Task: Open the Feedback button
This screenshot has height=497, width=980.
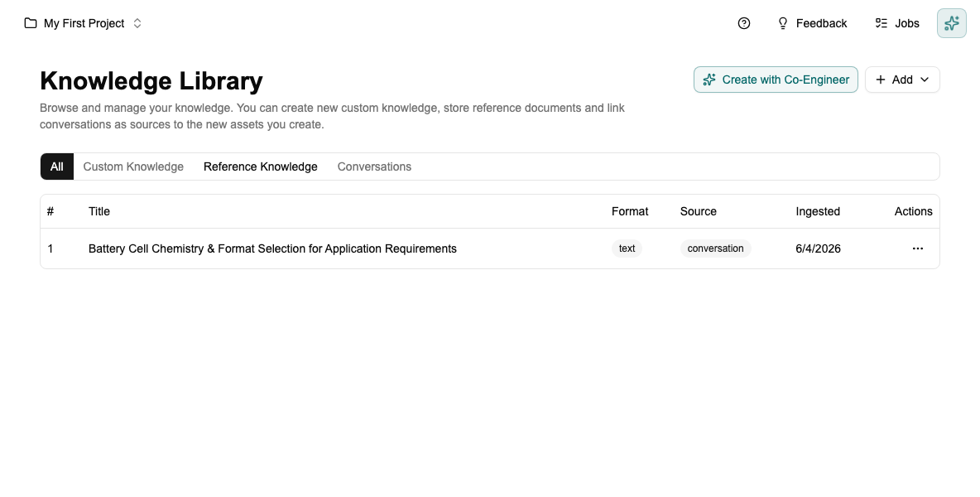Action: tap(812, 23)
